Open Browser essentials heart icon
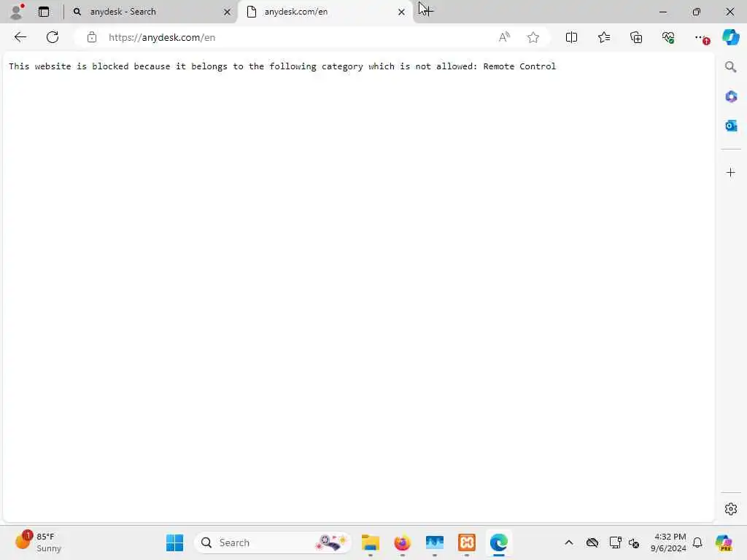This screenshot has width=747, height=560. point(668,37)
